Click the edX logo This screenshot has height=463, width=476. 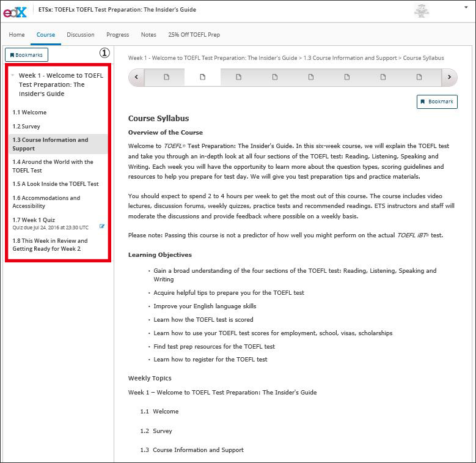(15, 12)
